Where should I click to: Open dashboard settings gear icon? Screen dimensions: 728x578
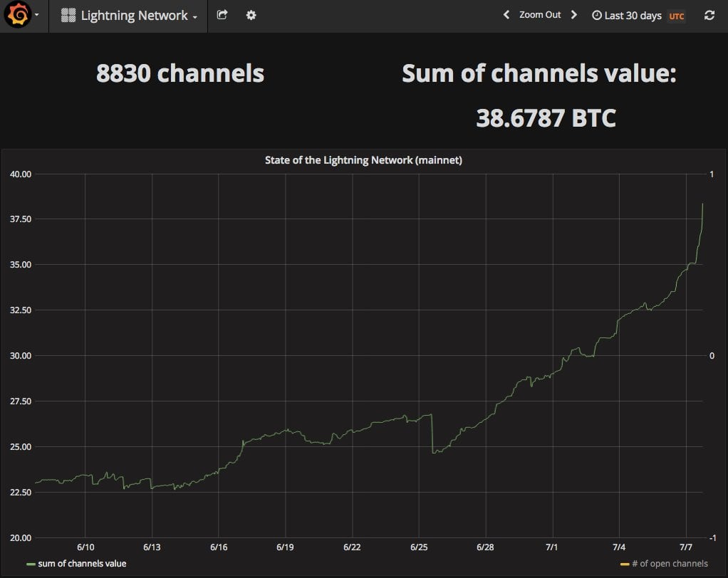251,16
